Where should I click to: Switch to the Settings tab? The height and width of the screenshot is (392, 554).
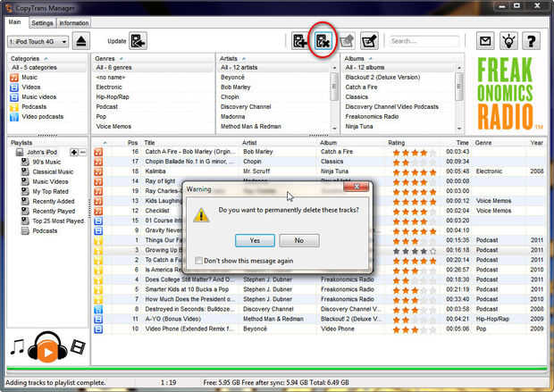(42, 23)
